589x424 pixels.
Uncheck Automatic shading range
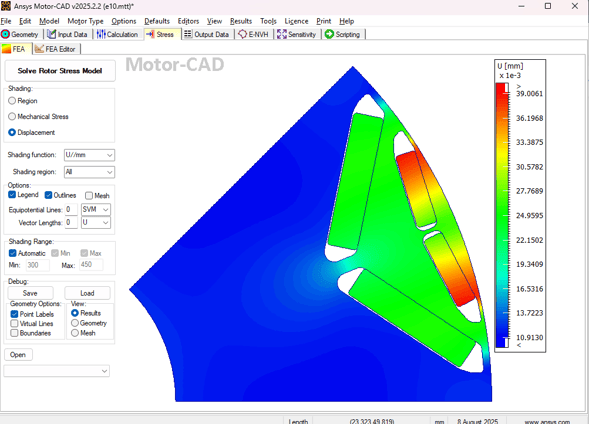pyautogui.click(x=12, y=253)
